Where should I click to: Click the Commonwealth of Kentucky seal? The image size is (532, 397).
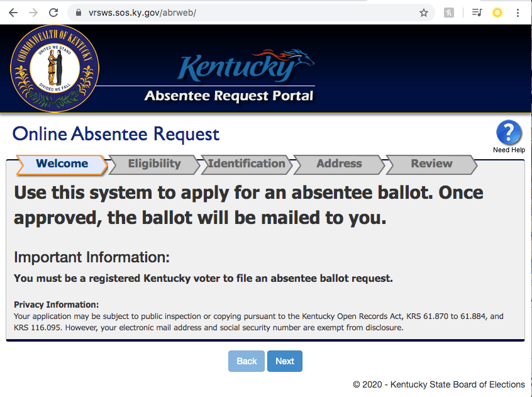pyautogui.click(x=55, y=68)
